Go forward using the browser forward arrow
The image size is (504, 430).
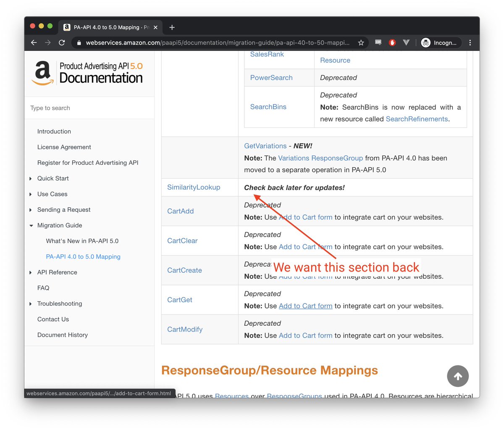click(48, 42)
